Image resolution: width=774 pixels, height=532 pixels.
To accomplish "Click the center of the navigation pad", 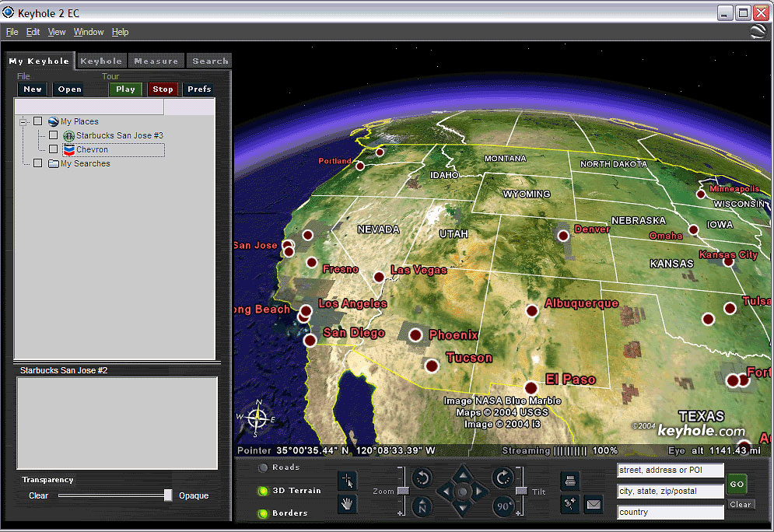I will 463,492.
